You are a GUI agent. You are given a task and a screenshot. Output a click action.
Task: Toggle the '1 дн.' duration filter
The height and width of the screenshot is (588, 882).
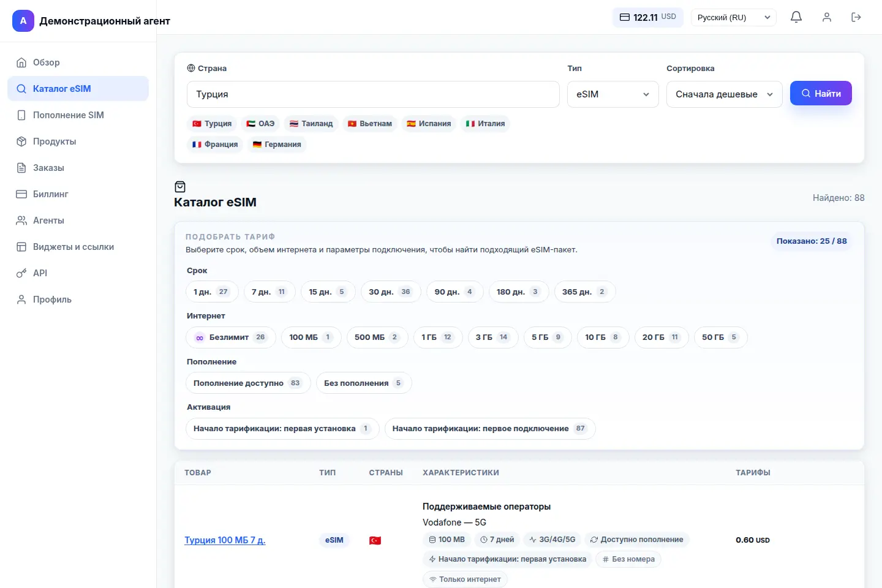tap(212, 292)
